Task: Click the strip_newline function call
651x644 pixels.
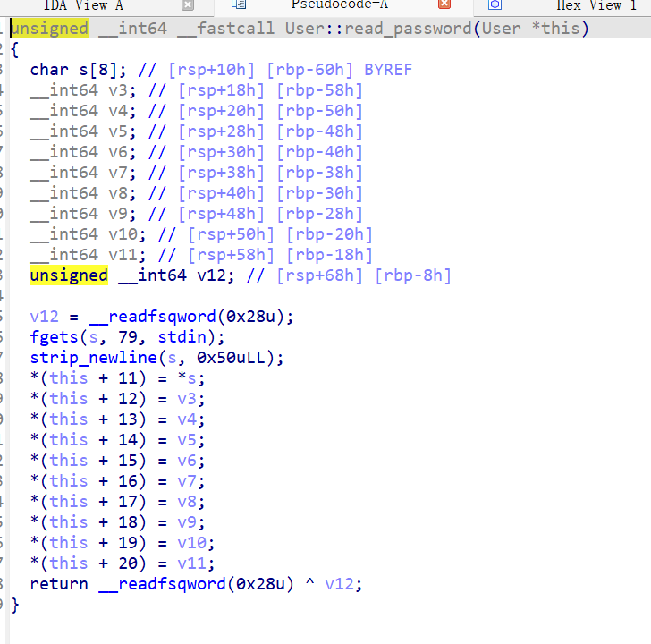Action: coord(93,358)
